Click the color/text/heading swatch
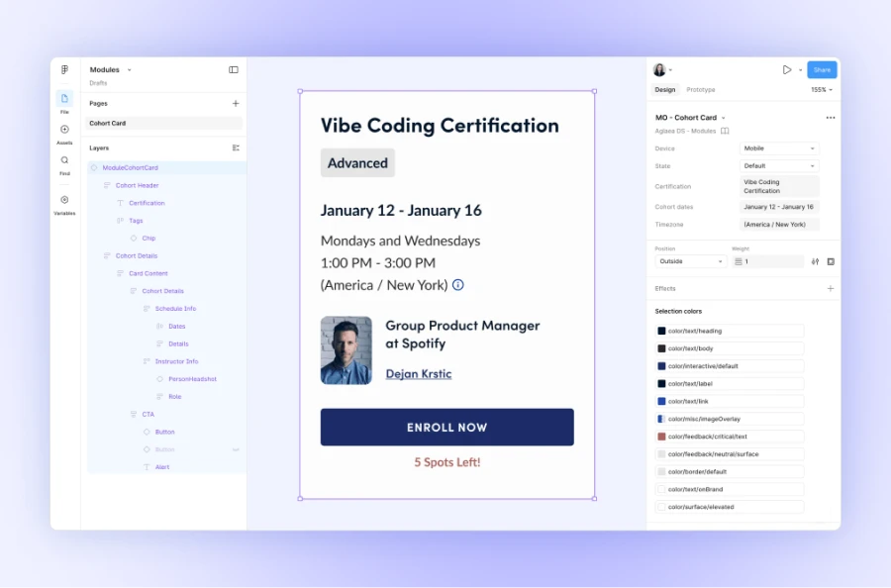Image resolution: width=891 pixels, height=588 pixels. coord(661,331)
